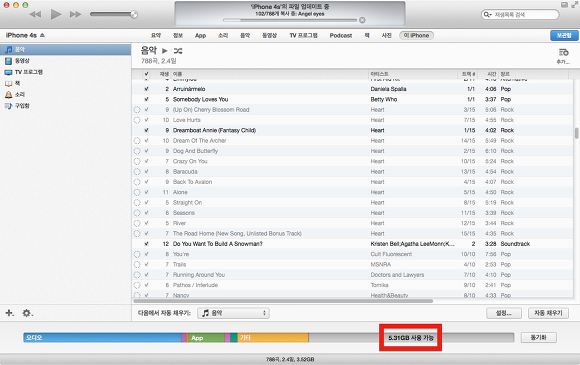Click the shuffle icon beside 음악 heading
This screenshot has width=580, height=365.
pos(178,51)
